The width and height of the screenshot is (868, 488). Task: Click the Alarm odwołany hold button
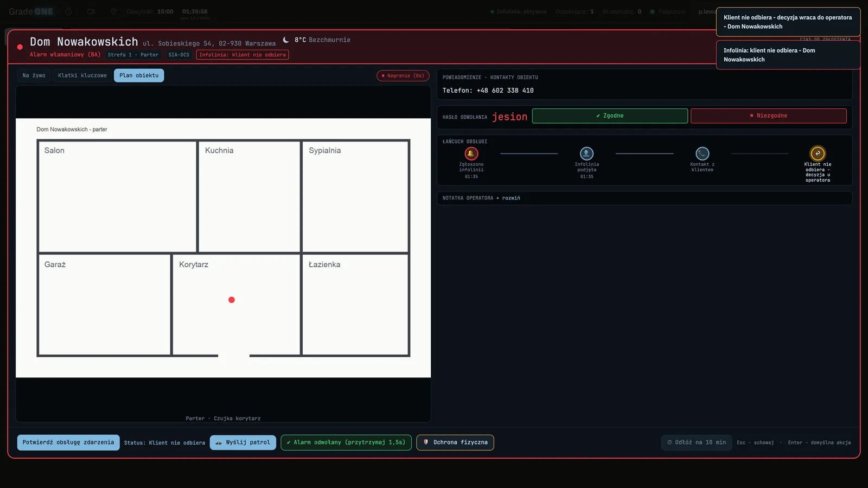[346, 442]
